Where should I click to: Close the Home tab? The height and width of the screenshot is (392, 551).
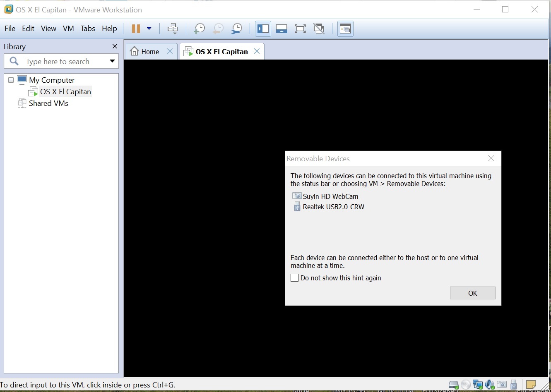170,51
